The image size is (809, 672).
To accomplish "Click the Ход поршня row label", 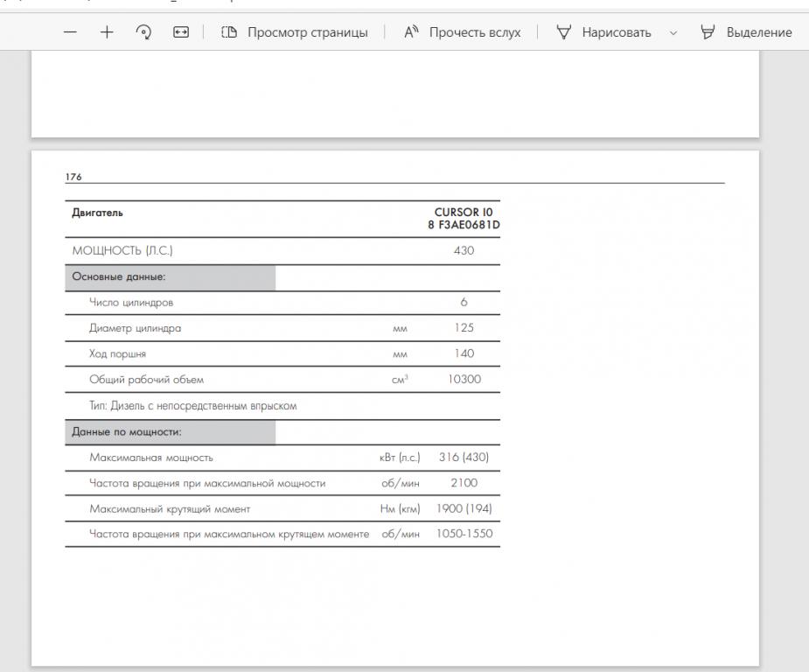I will pos(118,354).
